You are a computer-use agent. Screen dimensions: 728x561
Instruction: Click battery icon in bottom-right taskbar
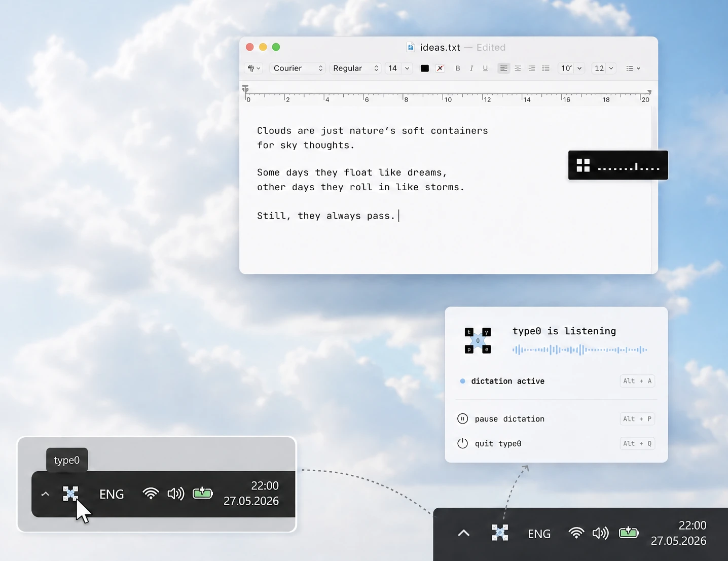(x=629, y=533)
